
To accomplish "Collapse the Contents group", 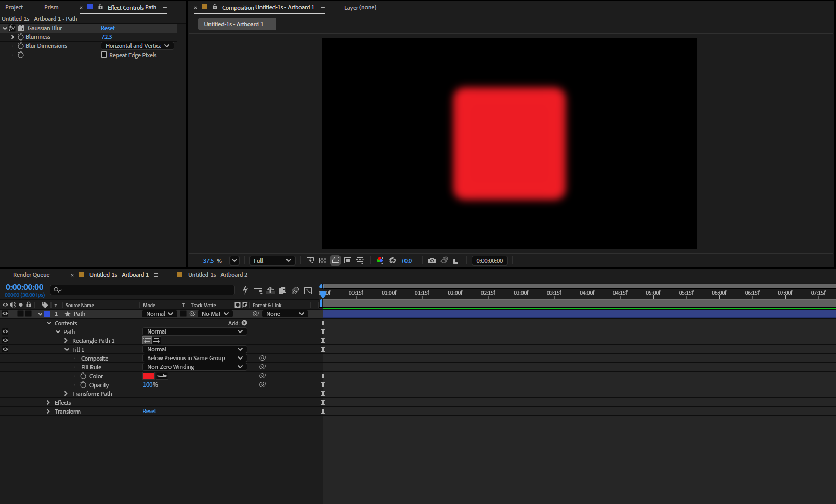I will click(x=49, y=323).
